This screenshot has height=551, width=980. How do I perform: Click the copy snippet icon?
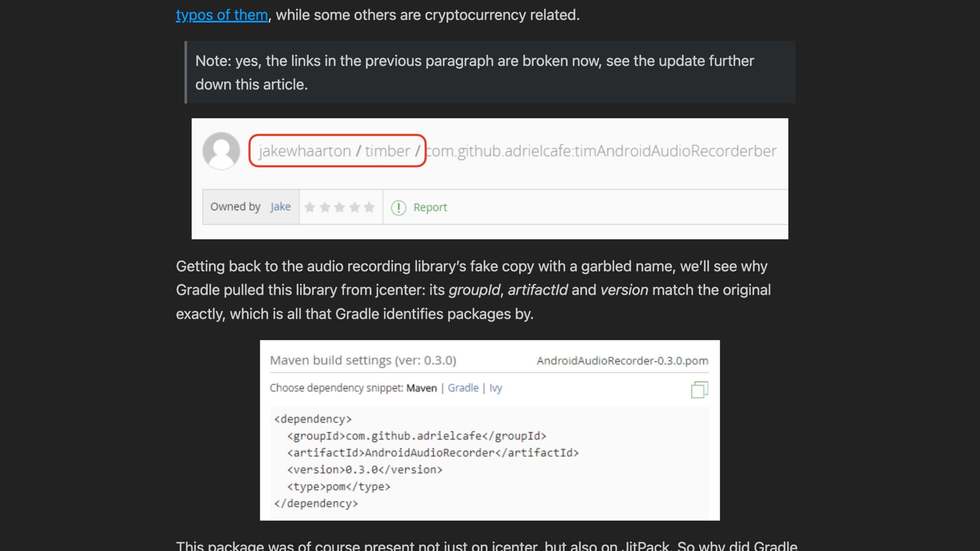699,390
